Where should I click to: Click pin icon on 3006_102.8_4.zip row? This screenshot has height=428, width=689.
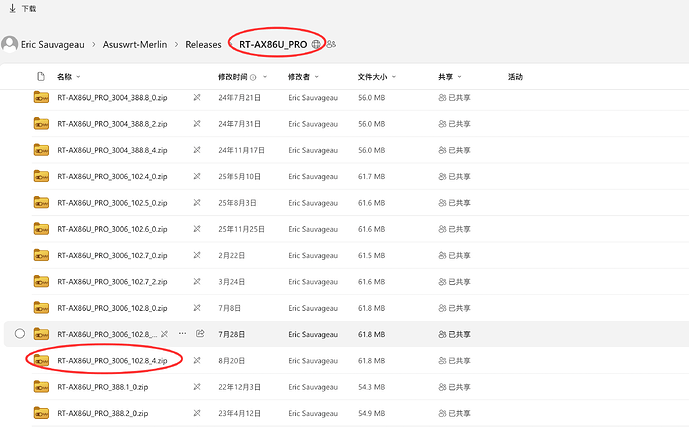(197, 361)
